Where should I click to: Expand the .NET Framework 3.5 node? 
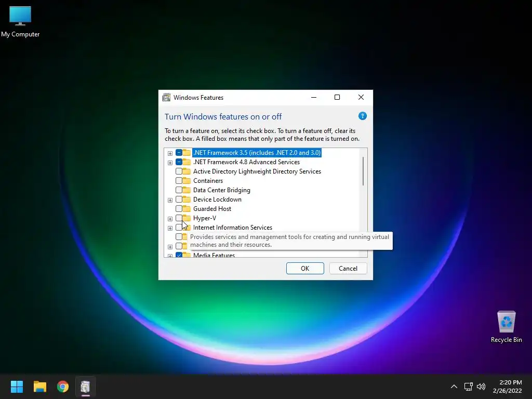click(170, 153)
